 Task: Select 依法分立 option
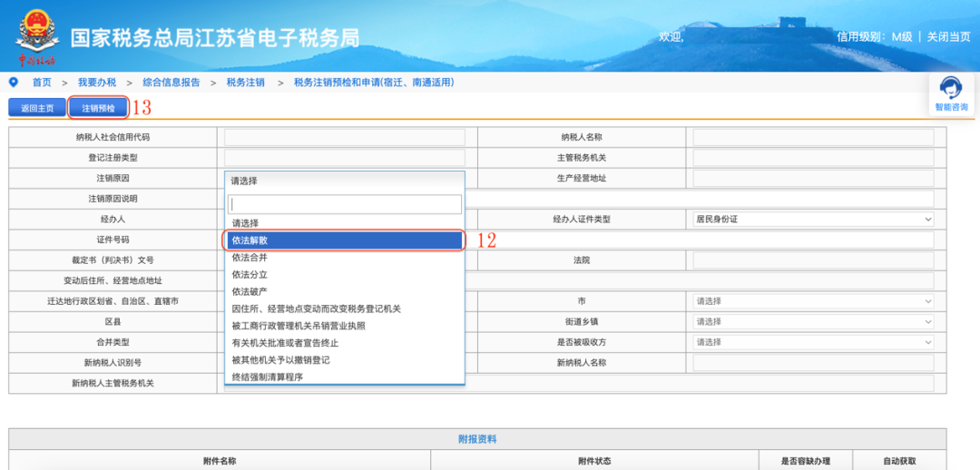pyautogui.click(x=345, y=274)
